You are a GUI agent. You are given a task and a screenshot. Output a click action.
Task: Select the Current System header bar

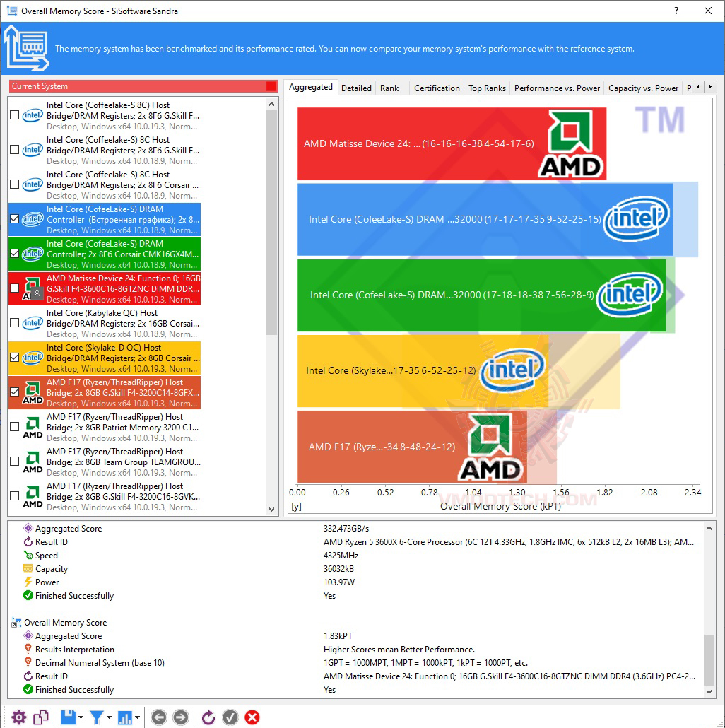click(x=143, y=86)
